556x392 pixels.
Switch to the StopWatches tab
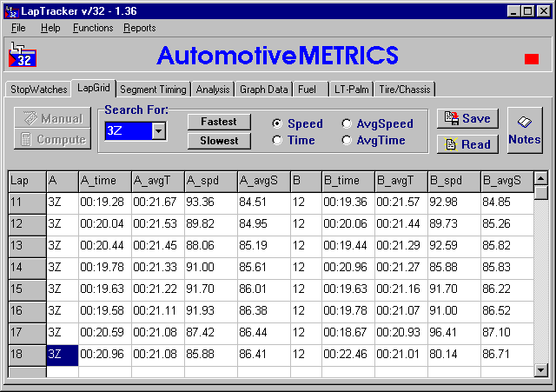click(38, 90)
